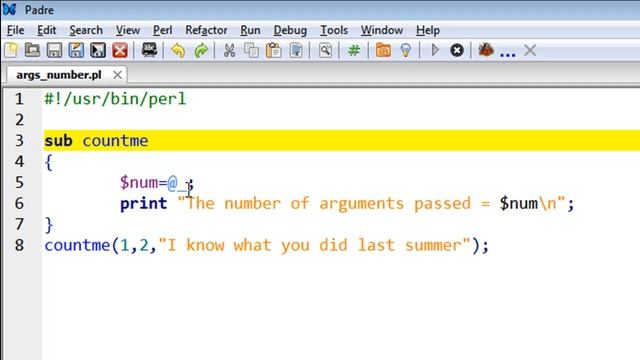Click the string "I know what you did last summer"
This screenshot has height=360, width=640.
click(x=314, y=245)
